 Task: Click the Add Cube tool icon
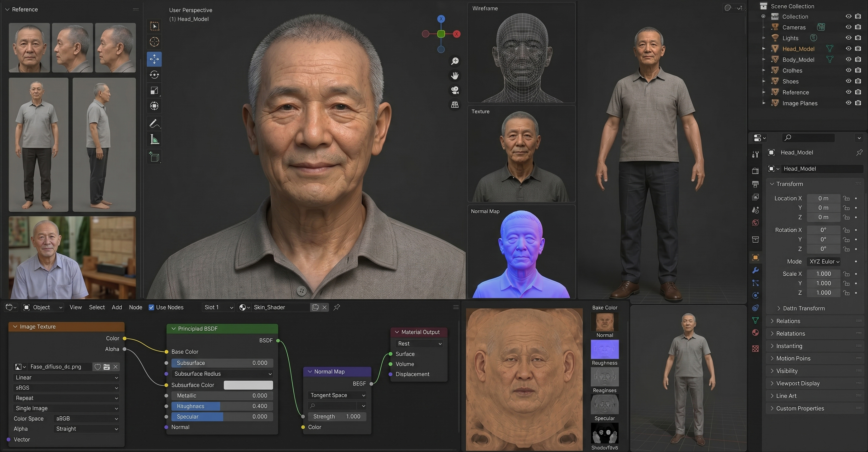tap(154, 157)
